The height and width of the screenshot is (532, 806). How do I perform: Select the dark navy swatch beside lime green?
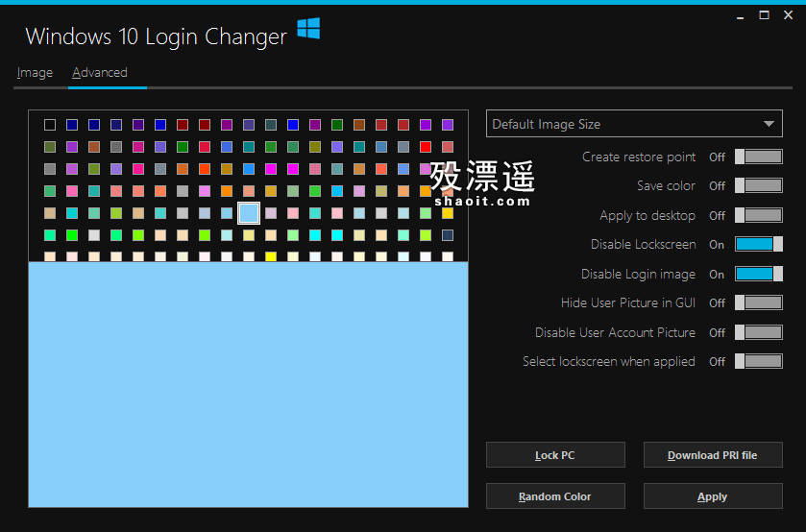pyautogui.click(x=448, y=235)
